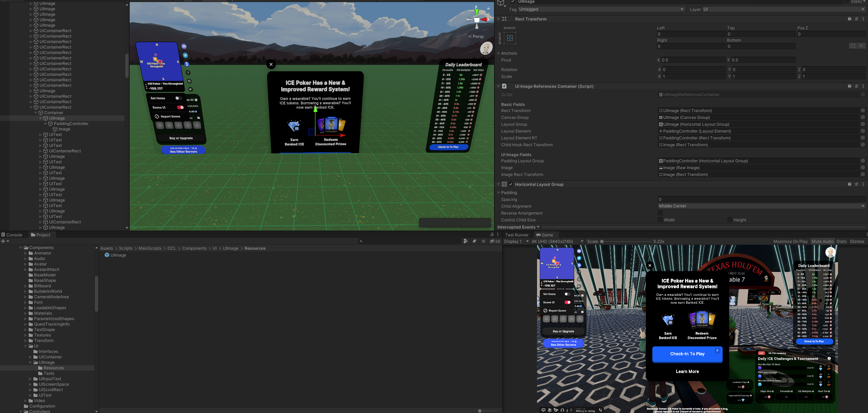Enable the Control Child Size Width checkbox
Viewport: 868px width, 413px height.
[661, 220]
